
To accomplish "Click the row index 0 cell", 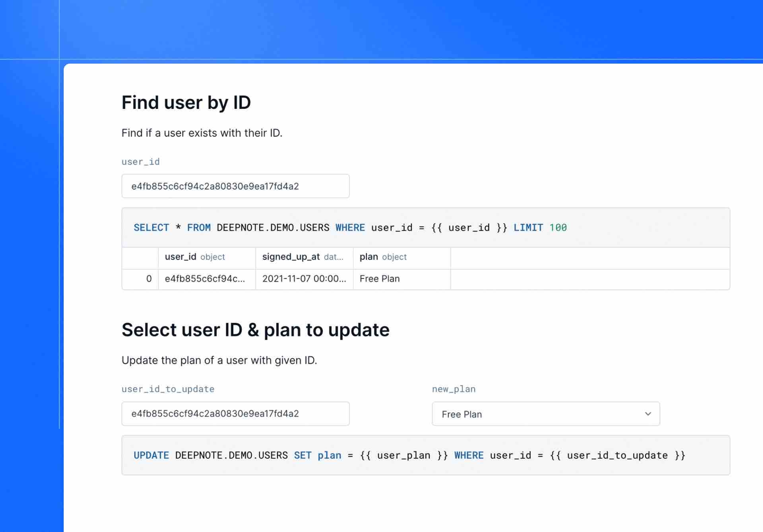I will point(149,279).
